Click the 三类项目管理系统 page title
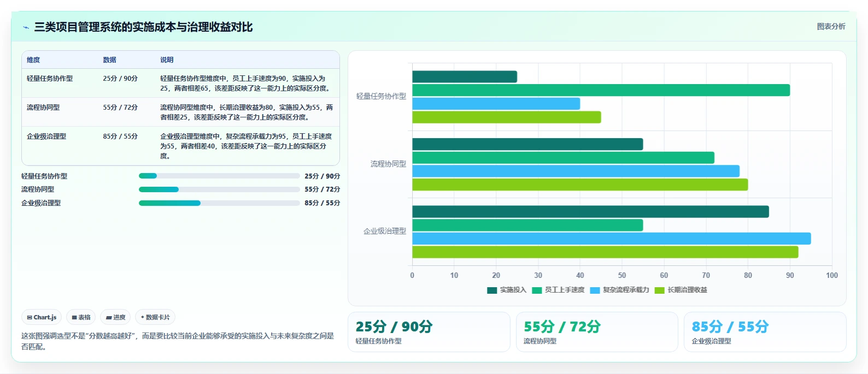Image resolution: width=868 pixels, height=374 pixels. 143,27
